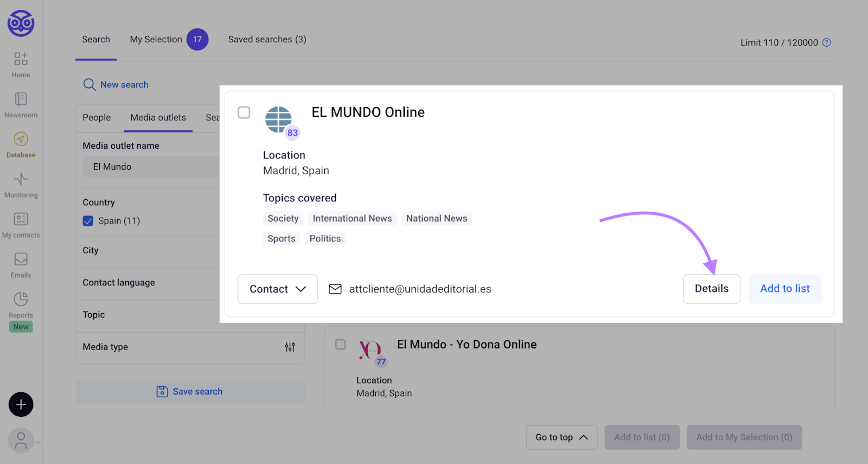Switch to the My Selection tab
This screenshot has height=464, width=868.
point(156,40)
